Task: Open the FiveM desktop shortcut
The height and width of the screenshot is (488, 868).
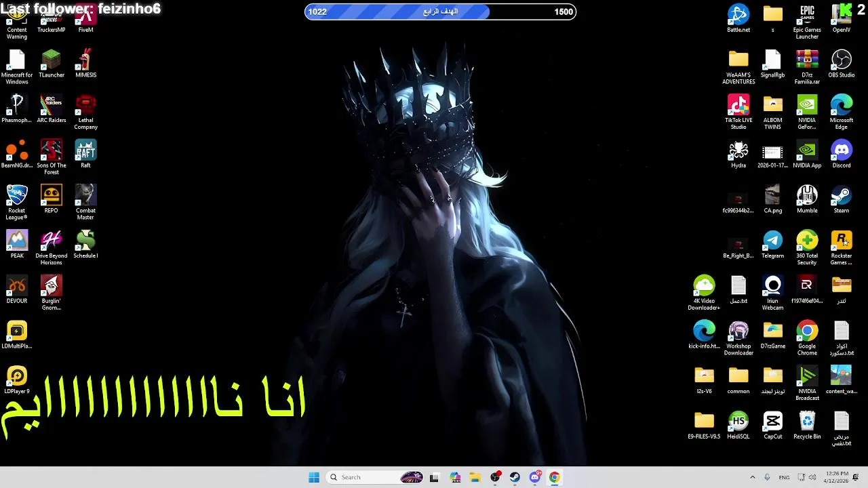Action: pos(85,19)
